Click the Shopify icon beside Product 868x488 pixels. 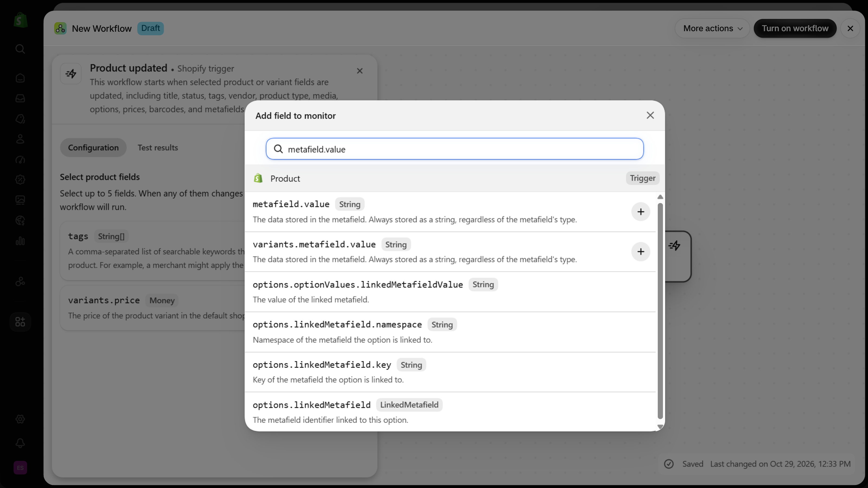pos(259,178)
